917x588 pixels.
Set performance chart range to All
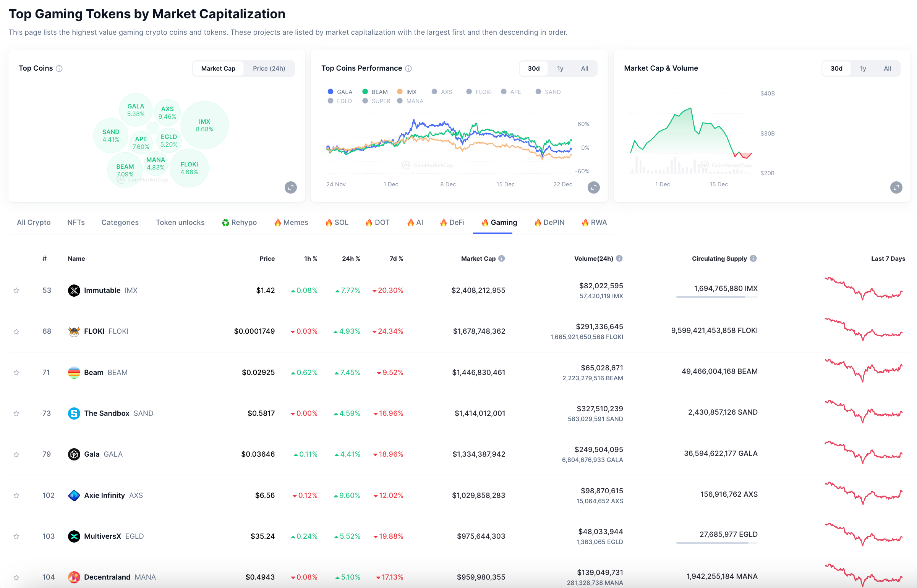(x=585, y=69)
